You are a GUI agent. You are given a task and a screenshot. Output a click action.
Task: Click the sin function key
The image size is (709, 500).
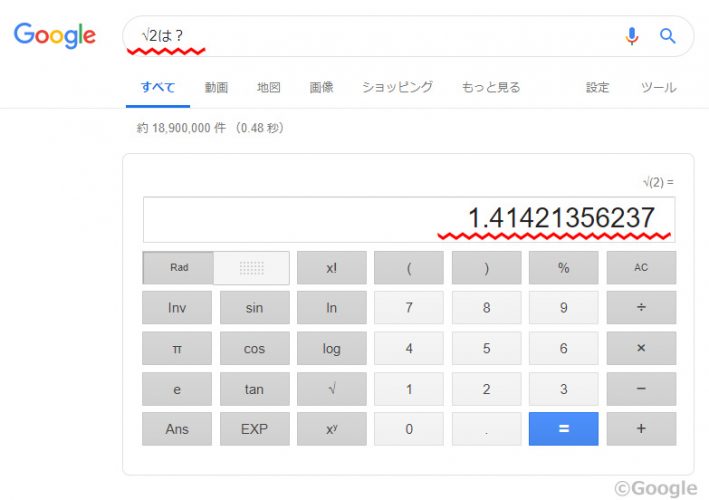click(255, 308)
